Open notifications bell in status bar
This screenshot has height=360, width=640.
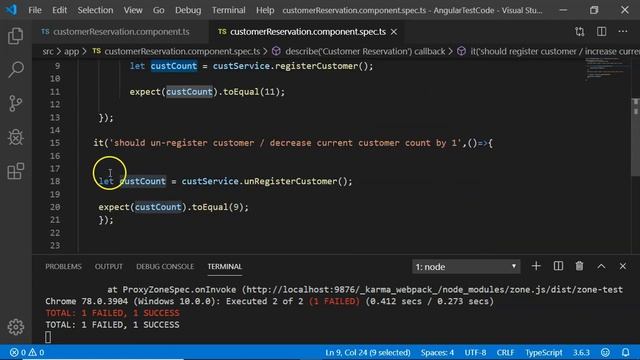pos(625,352)
